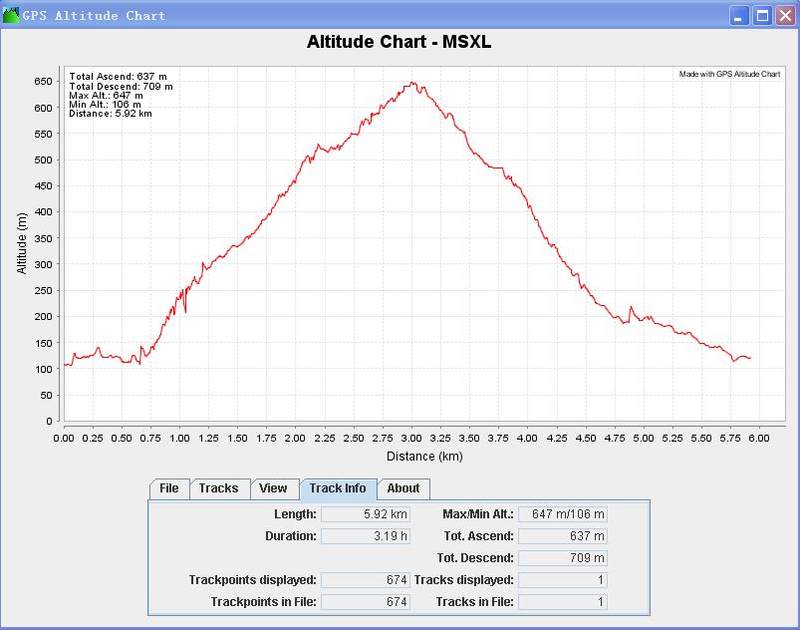The height and width of the screenshot is (630, 800).
Task: Click the 'GPS Altitude Chart' title bar text
Action: click(x=94, y=16)
